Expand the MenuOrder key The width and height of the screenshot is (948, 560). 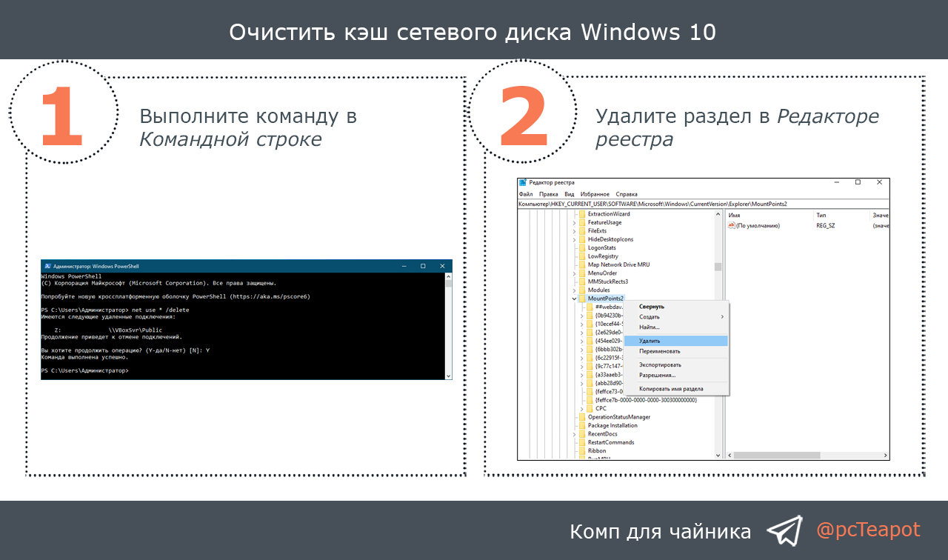tap(574, 273)
